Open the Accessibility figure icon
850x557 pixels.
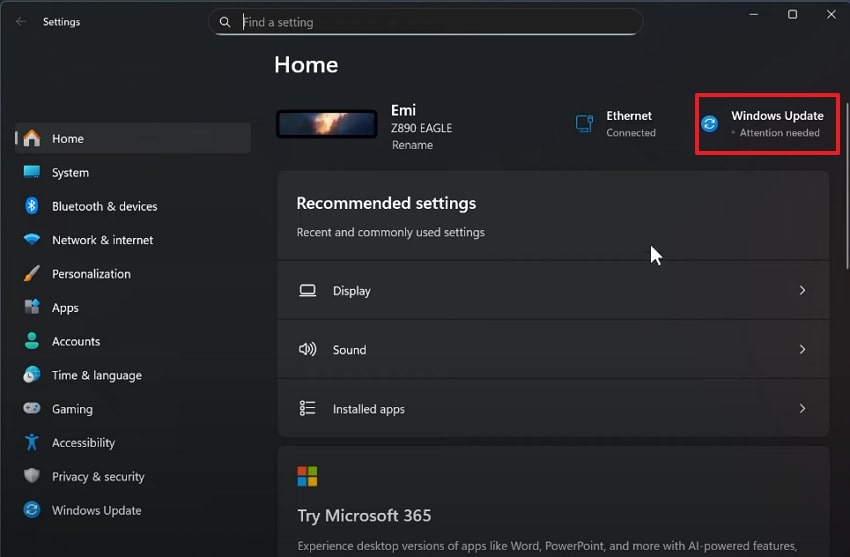point(32,443)
